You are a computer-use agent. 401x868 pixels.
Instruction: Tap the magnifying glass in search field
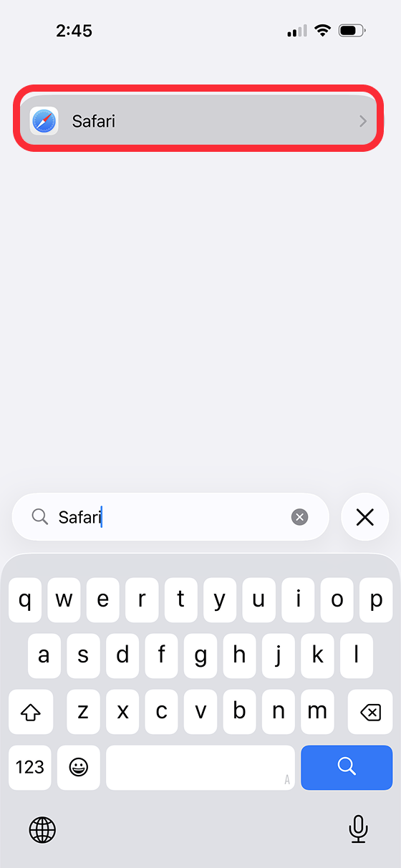[39, 516]
